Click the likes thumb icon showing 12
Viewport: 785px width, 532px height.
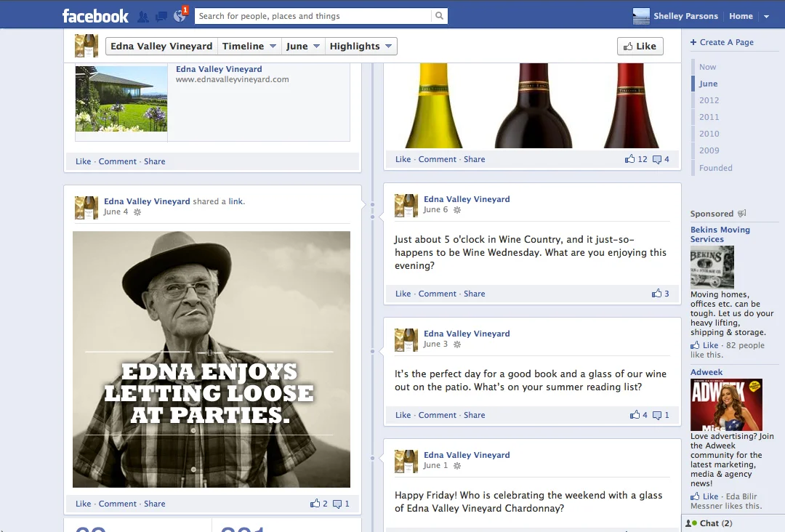point(629,159)
